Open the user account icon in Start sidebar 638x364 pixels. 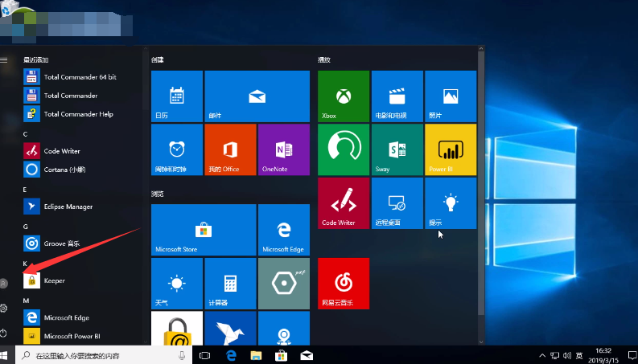[x=4, y=283]
